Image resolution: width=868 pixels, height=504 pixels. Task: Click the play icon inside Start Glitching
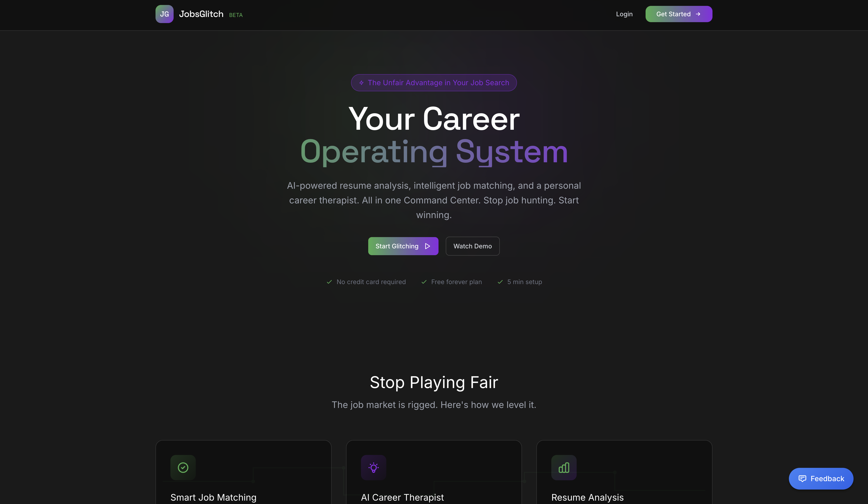pos(427,246)
